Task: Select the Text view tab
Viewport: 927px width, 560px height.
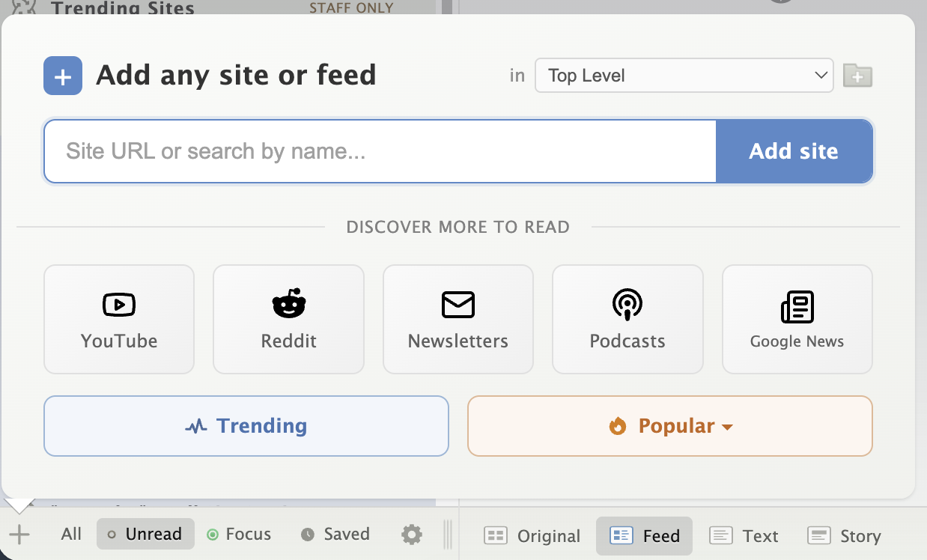Action: click(744, 536)
